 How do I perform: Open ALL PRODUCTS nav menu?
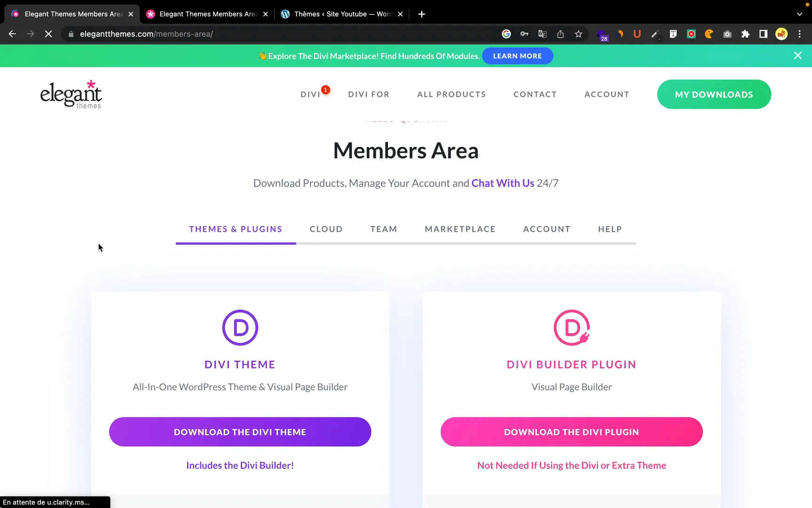[x=451, y=95]
